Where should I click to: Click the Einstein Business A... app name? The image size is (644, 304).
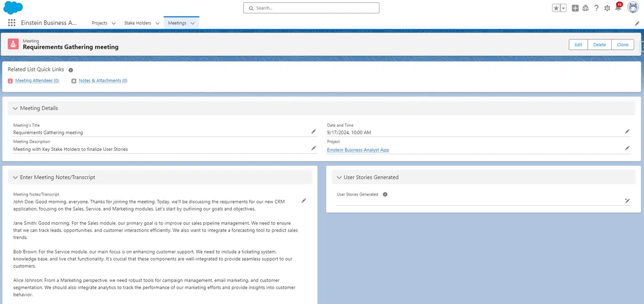tap(49, 23)
